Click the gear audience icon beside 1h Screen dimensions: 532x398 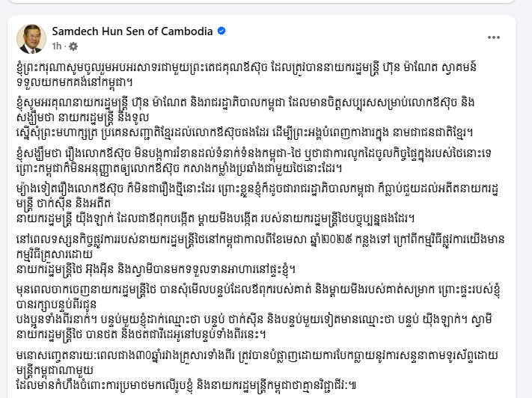73,46
